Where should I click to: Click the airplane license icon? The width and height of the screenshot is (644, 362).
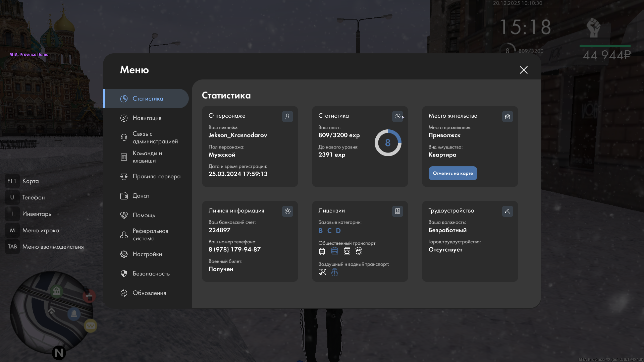[x=322, y=272]
